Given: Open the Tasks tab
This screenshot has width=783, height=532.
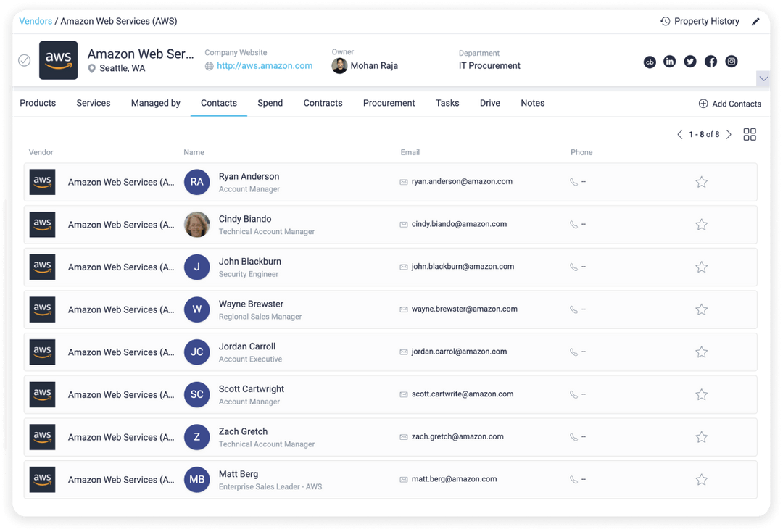Looking at the screenshot, I should tap(447, 104).
